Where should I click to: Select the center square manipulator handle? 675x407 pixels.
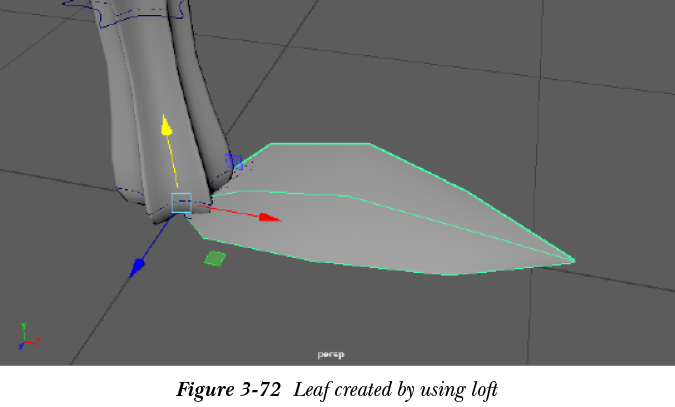coord(181,203)
